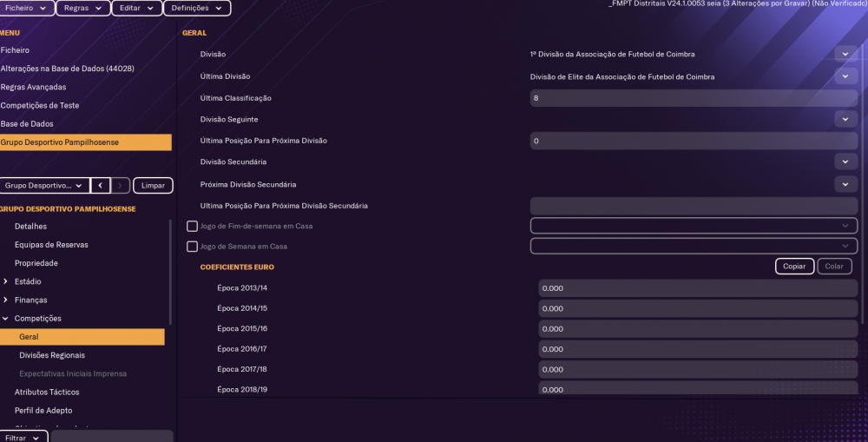Open Alterações na Base de Dados (44028)
This screenshot has height=442, width=868.
coord(67,68)
